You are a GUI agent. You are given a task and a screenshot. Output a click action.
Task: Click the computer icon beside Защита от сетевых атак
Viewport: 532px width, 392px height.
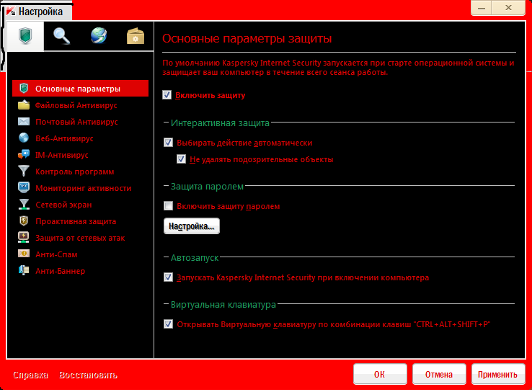pos(24,237)
